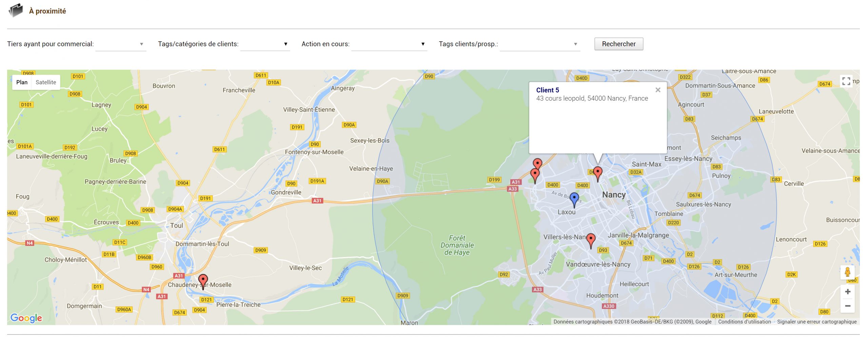The width and height of the screenshot is (868, 347).
Task: Zoom out on the map
Action: pyautogui.click(x=847, y=306)
